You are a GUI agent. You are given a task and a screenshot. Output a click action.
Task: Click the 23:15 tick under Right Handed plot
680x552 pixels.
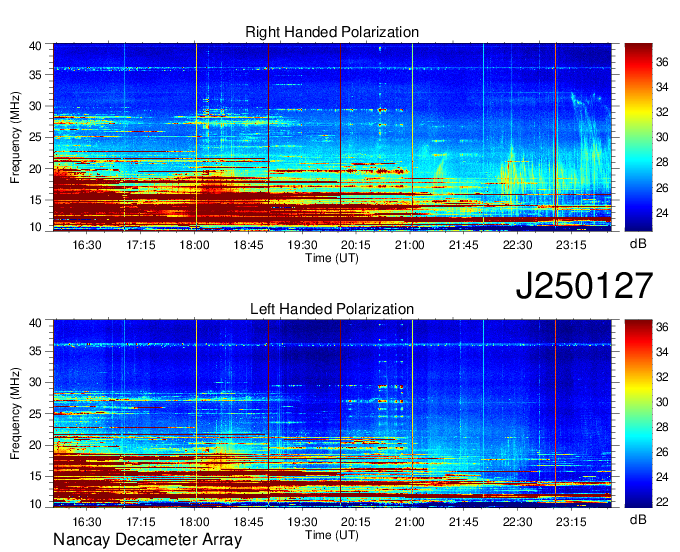pyautogui.click(x=571, y=245)
